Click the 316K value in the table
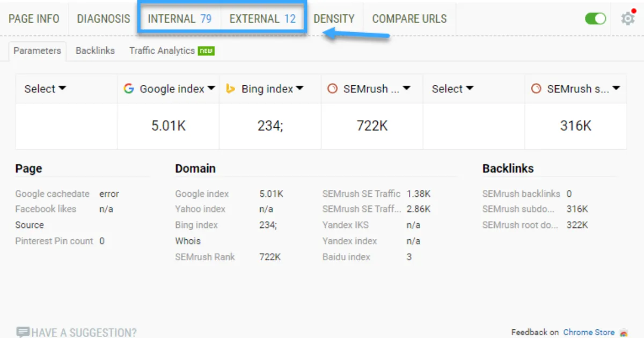This screenshot has width=644, height=338. point(576,126)
